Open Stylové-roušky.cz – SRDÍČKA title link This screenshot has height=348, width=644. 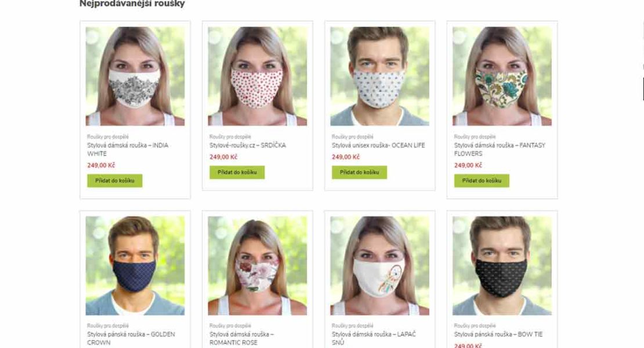pos(248,145)
